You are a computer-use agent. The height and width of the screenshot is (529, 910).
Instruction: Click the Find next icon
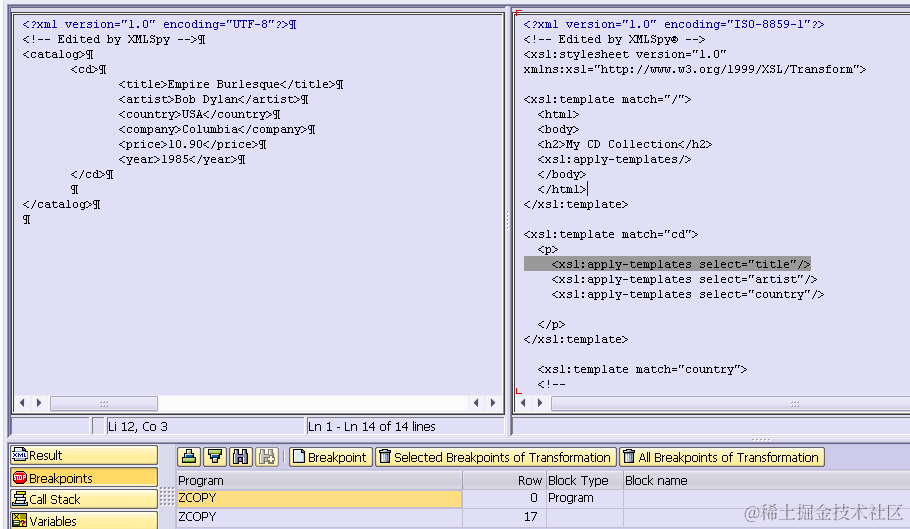click(x=267, y=457)
